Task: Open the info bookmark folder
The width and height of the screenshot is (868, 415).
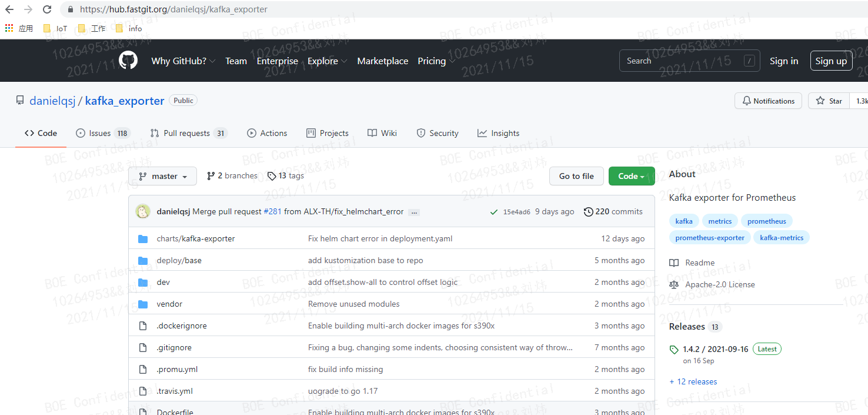Action: 129,28
